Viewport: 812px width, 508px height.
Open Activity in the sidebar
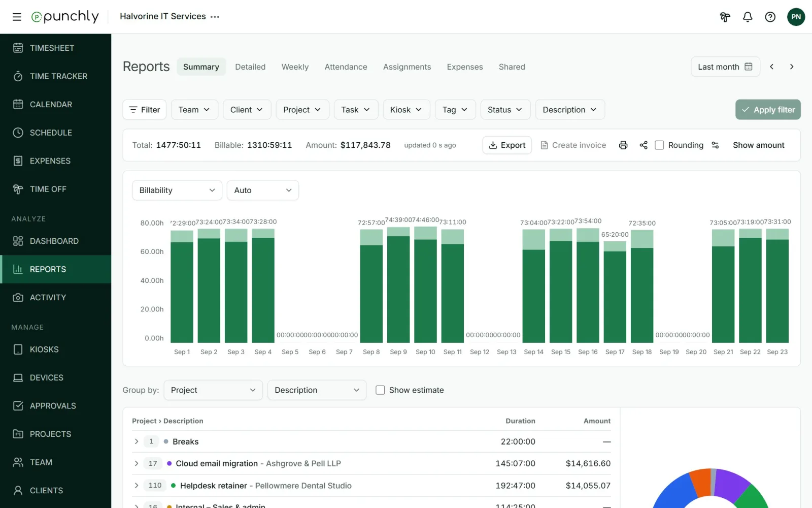pyautogui.click(x=56, y=297)
